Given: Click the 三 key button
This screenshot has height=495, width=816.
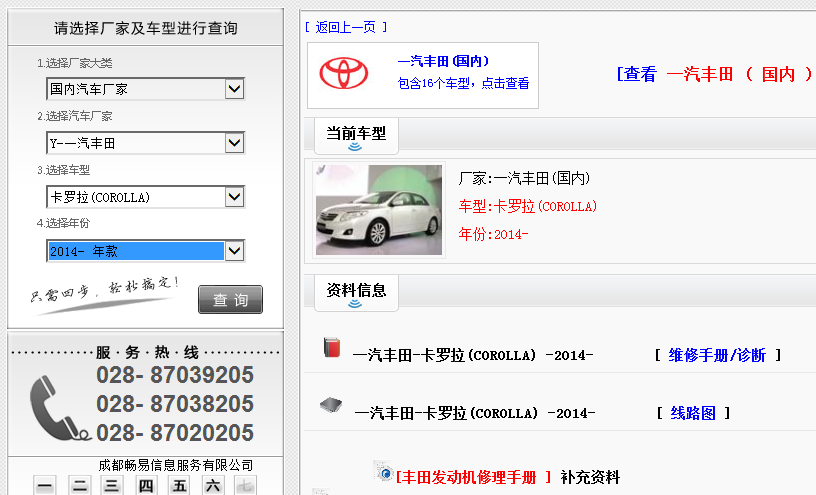Looking at the screenshot, I should coord(112,486).
